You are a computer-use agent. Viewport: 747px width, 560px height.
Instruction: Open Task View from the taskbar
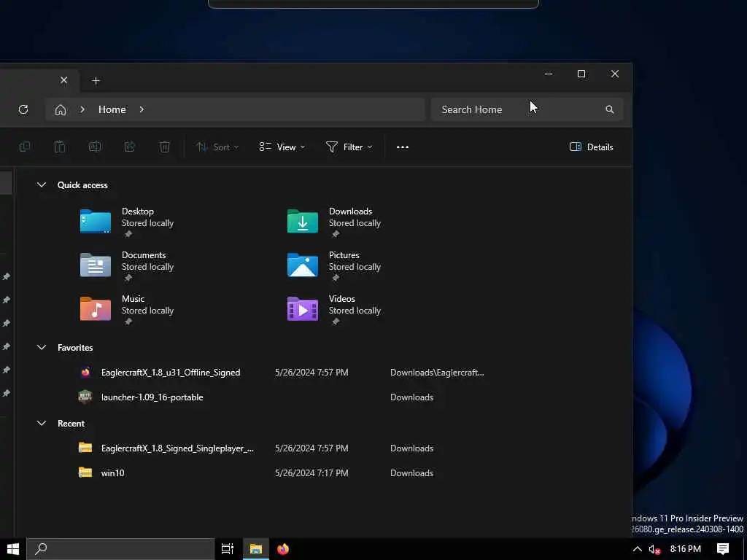228,549
